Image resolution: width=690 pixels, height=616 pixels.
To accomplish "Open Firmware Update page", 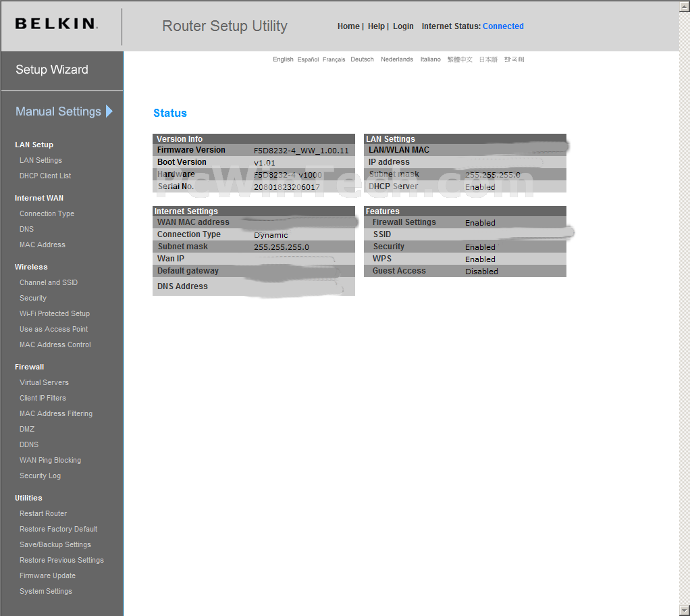I will [47, 575].
